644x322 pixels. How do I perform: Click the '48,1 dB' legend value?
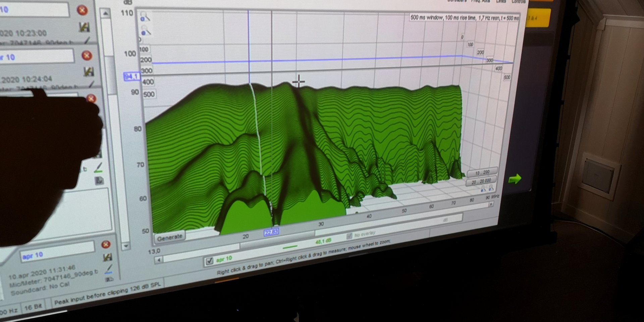323,241
